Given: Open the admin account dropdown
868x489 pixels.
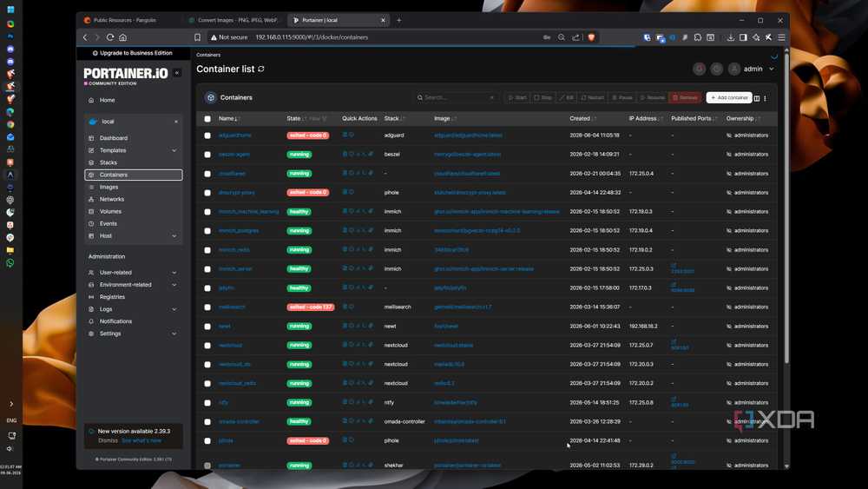Looking at the screenshot, I should [771, 69].
